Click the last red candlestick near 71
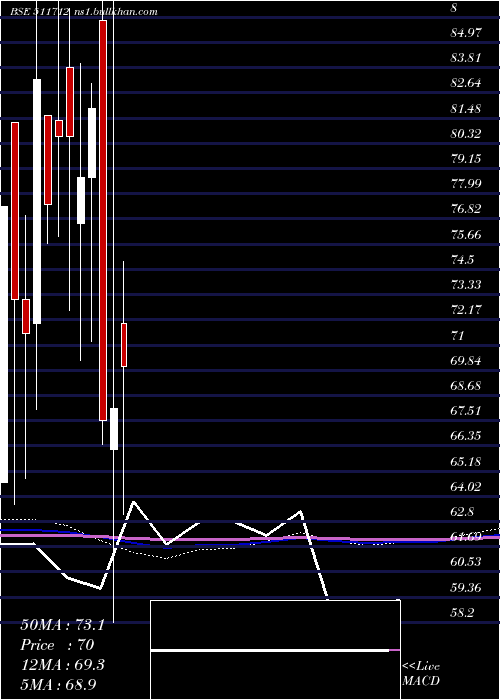The height and width of the screenshot is (700, 500). click(124, 345)
